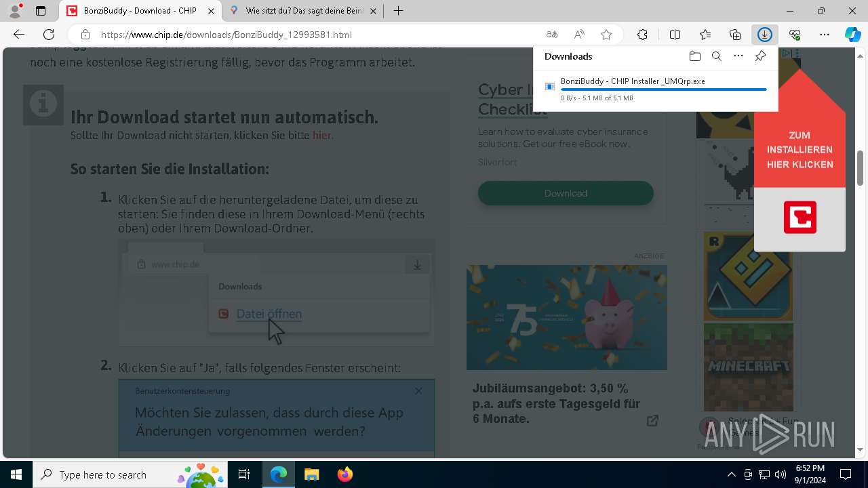Click the 'Datei öffnen' example image

point(277,293)
